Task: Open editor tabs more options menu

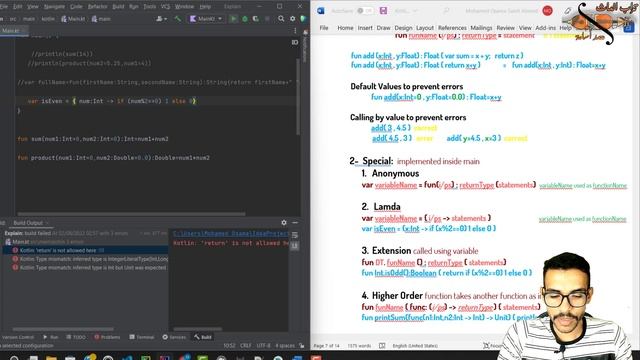Action: tap(295, 31)
